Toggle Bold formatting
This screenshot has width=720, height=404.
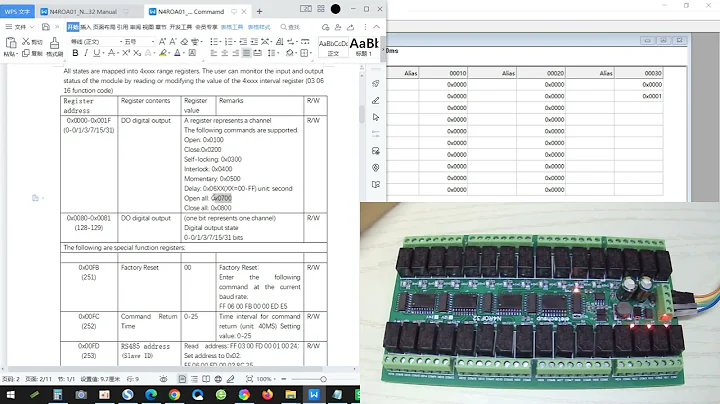click(75, 53)
